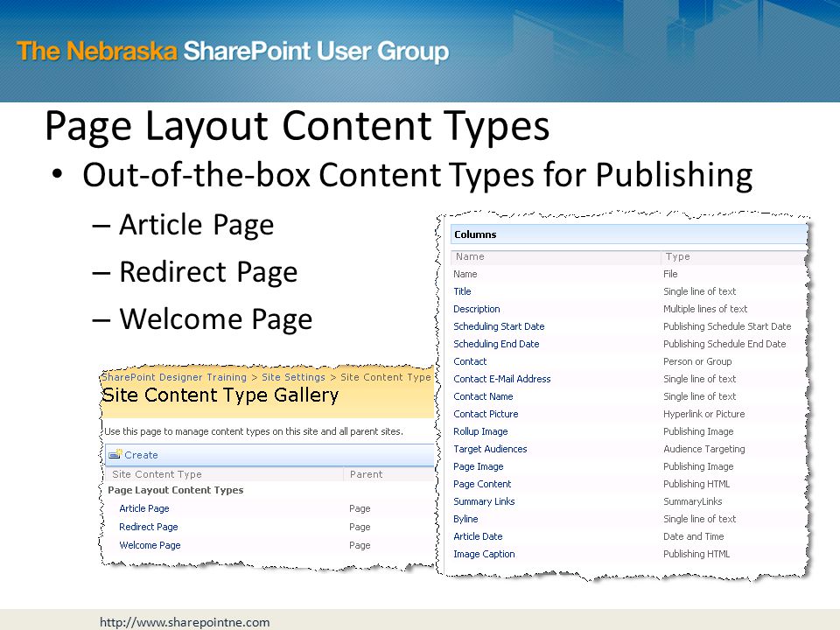Click the Title column link
Screen dimensions: 840x630
pyautogui.click(x=462, y=291)
